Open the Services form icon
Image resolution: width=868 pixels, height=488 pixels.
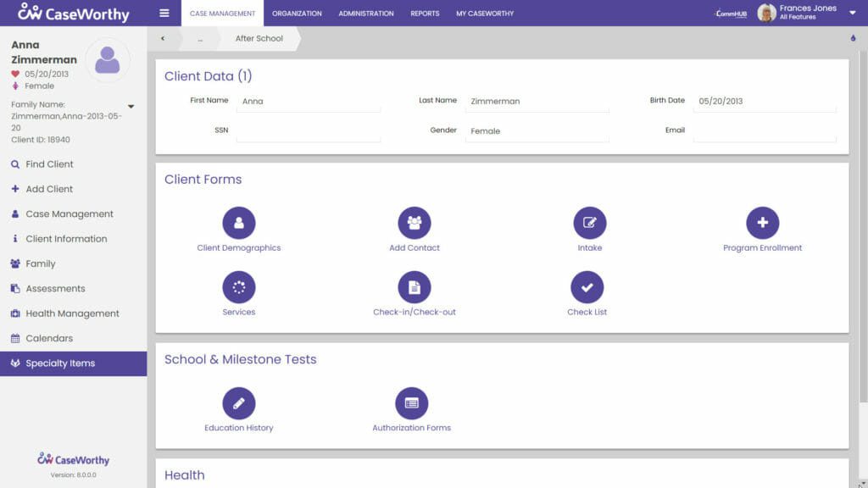click(x=238, y=287)
